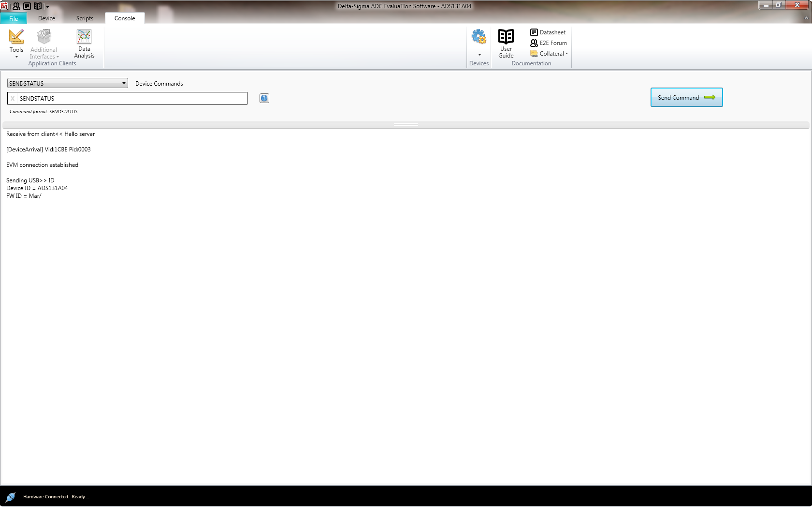Open the File menu

tap(14, 18)
